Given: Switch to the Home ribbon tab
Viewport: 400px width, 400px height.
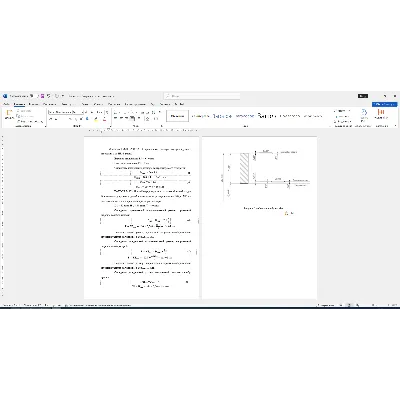Looking at the screenshot, I should click(19, 104).
